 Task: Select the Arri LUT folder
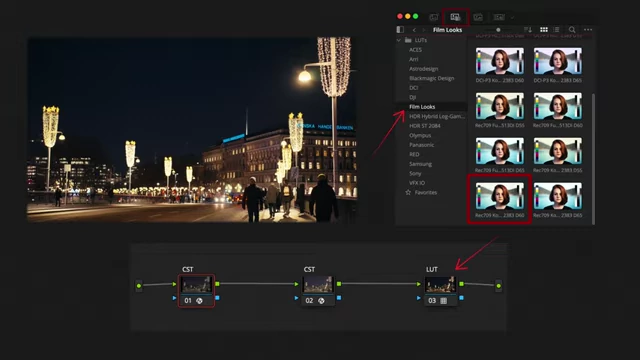click(x=414, y=59)
